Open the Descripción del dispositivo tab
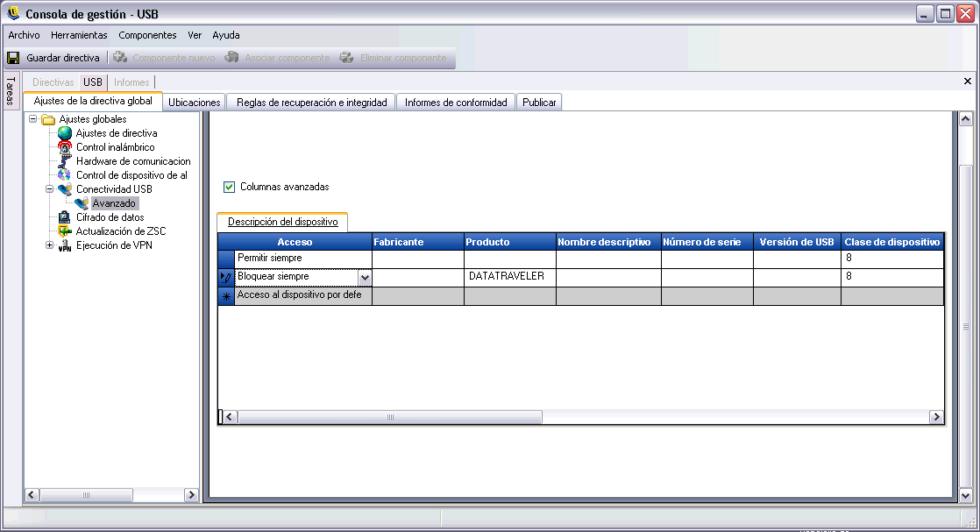This screenshot has width=980, height=532. click(x=282, y=222)
